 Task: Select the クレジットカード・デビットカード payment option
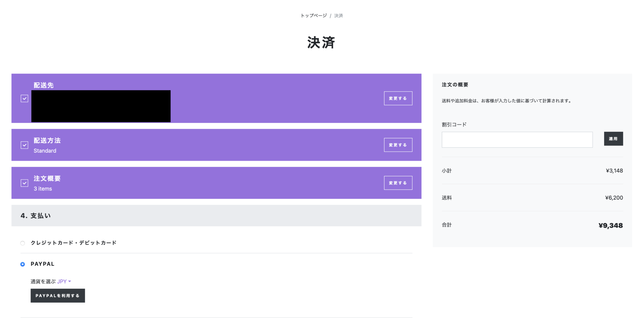(x=22, y=243)
